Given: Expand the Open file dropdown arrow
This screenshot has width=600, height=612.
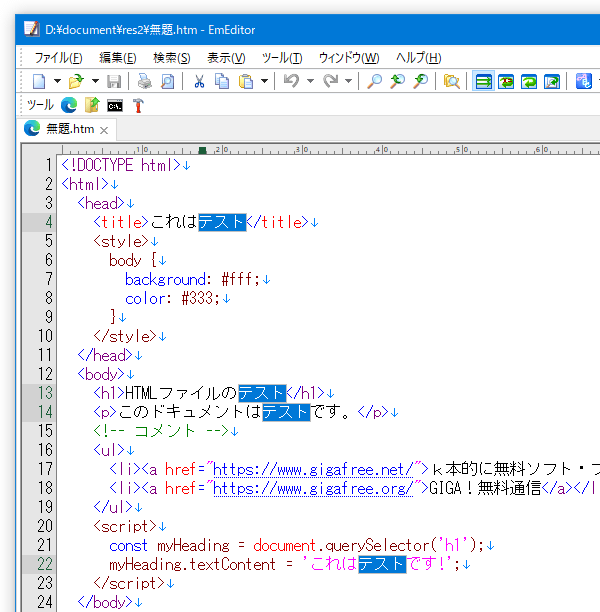Looking at the screenshot, I should (x=95, y=81).
